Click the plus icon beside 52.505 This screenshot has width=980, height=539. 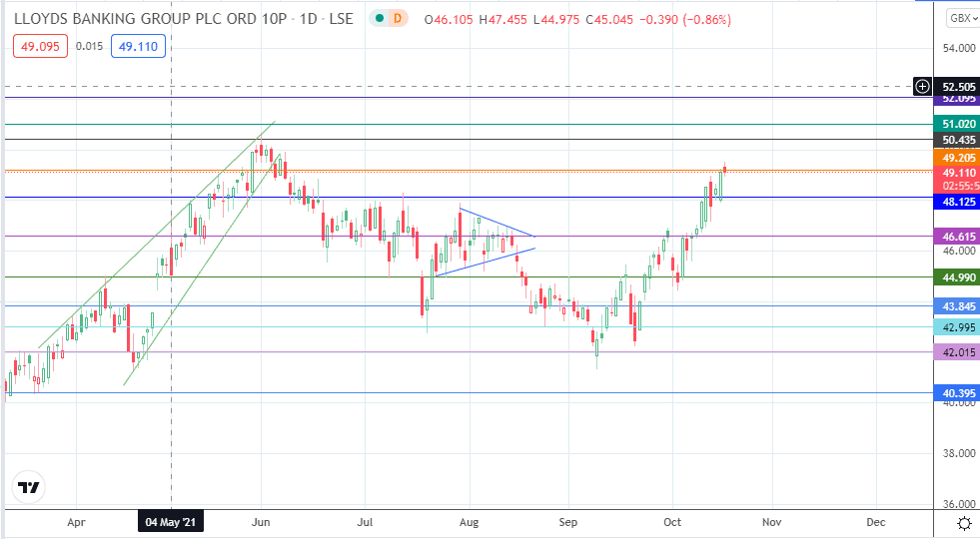pos(922,86)
